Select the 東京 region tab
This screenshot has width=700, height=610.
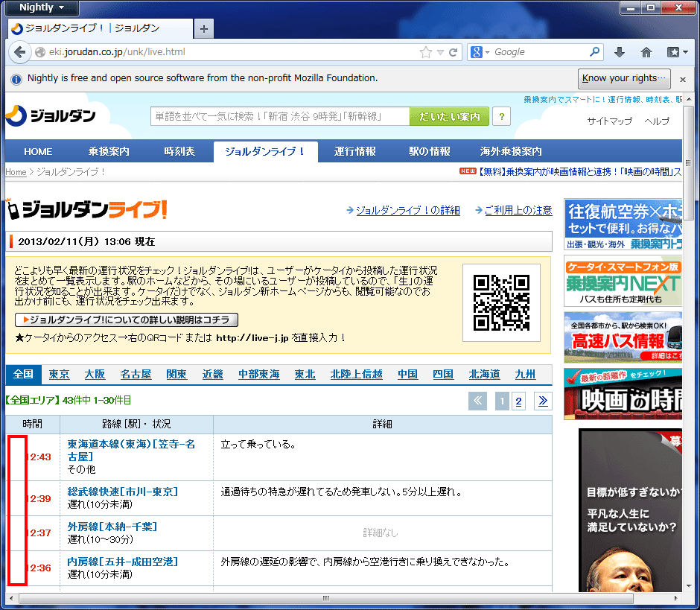pos(60,374)
